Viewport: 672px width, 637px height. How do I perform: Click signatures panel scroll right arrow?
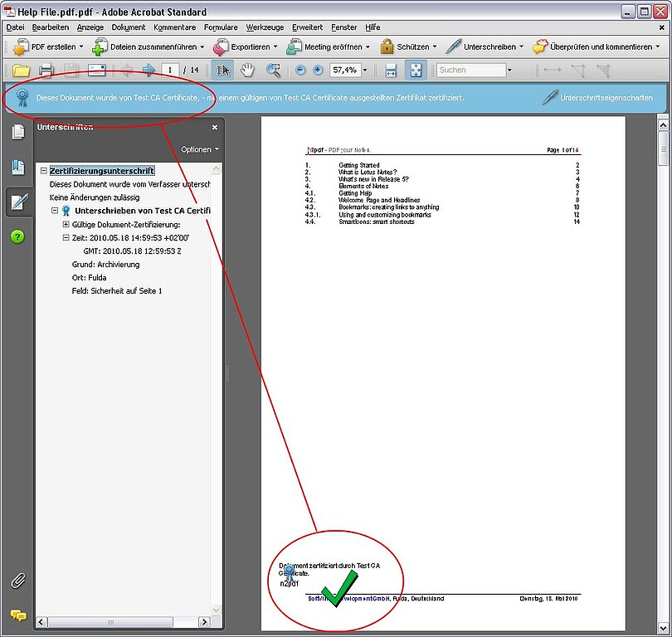pyautogui.click(x=204, y=621)
